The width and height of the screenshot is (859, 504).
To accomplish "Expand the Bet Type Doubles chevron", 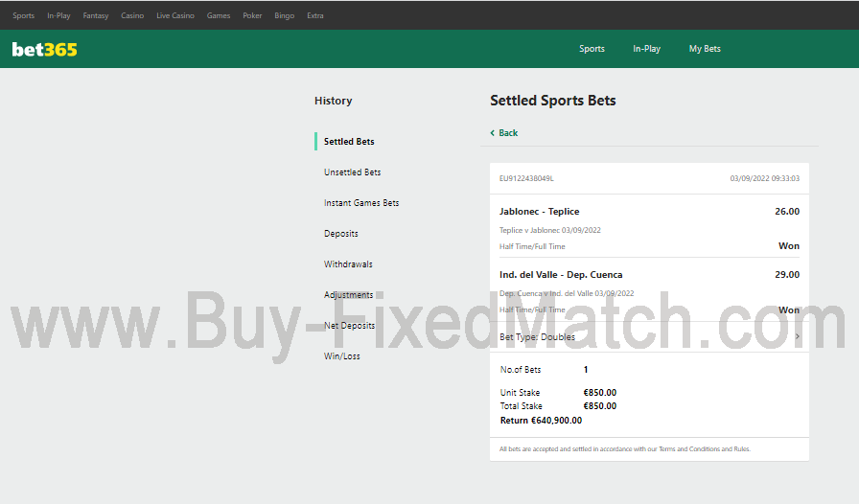I will click(x=798, y=336).
